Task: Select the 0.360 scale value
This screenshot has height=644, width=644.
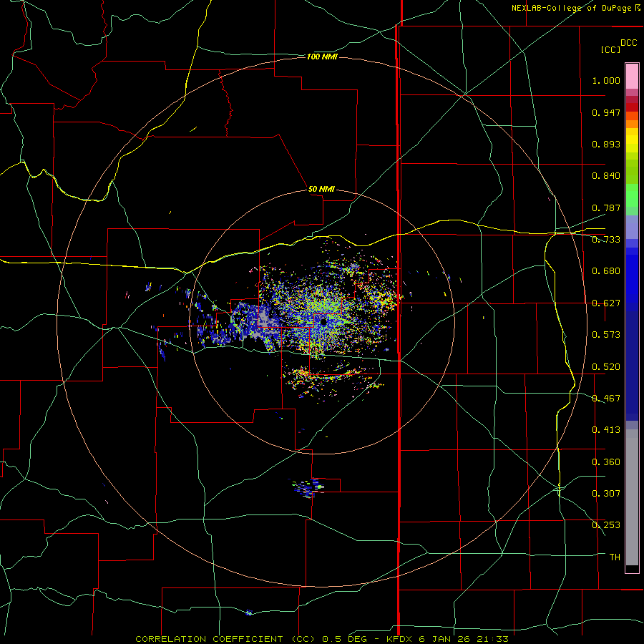Action: [606, 462]
